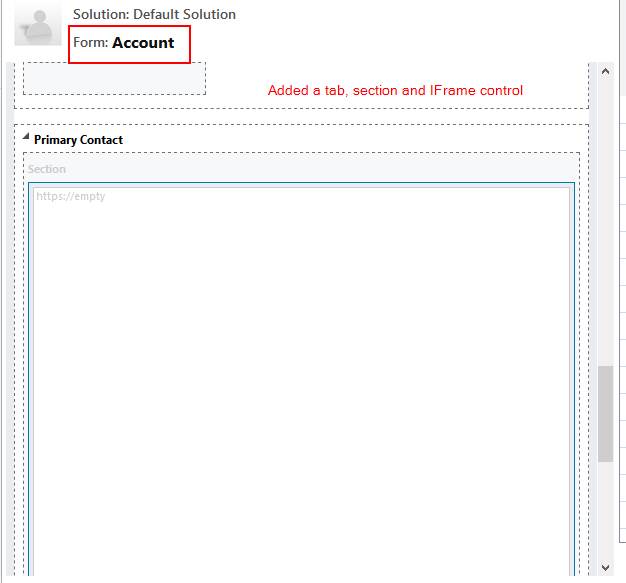Image resolution: width=626 pixels, height=583 pixels.
Task: Click scrollbar track below the thumb
Action: 605,510
